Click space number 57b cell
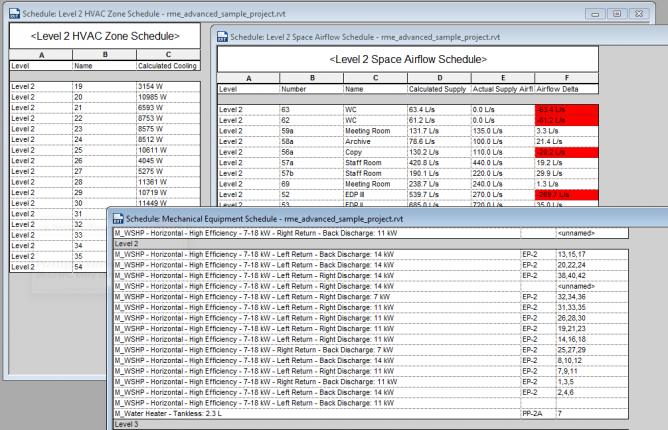Viewport: 668px width, 430px height. pos(312,173)
